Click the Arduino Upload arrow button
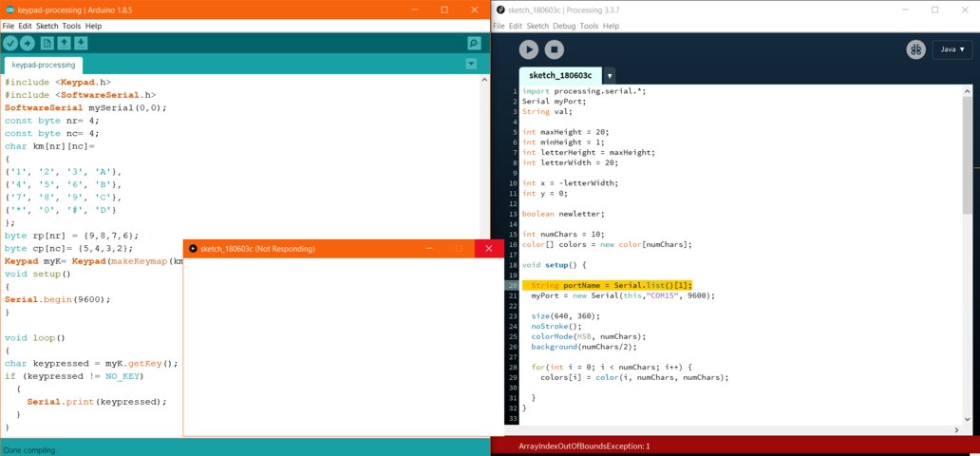This screenshot has width=980, height=456. point(28,43)
